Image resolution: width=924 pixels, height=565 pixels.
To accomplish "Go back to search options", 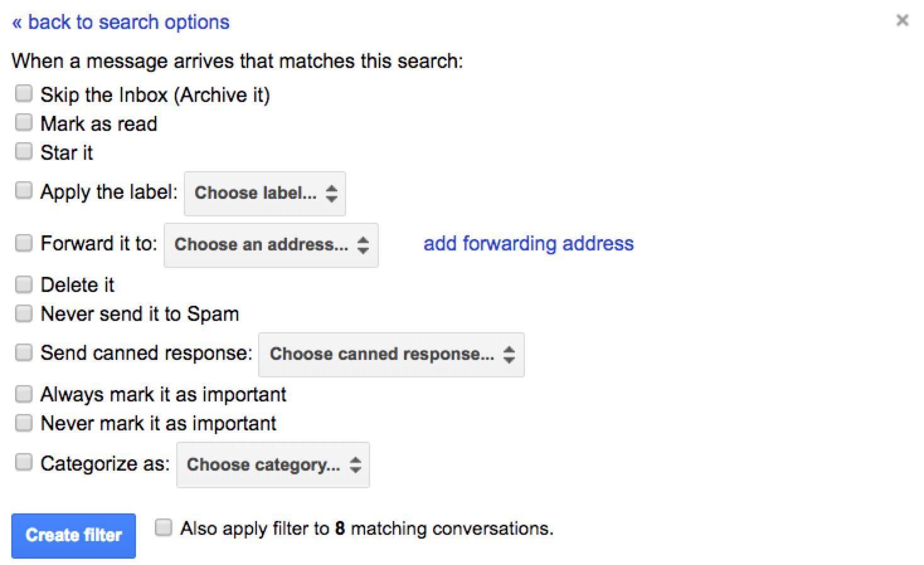I will 121,22.
